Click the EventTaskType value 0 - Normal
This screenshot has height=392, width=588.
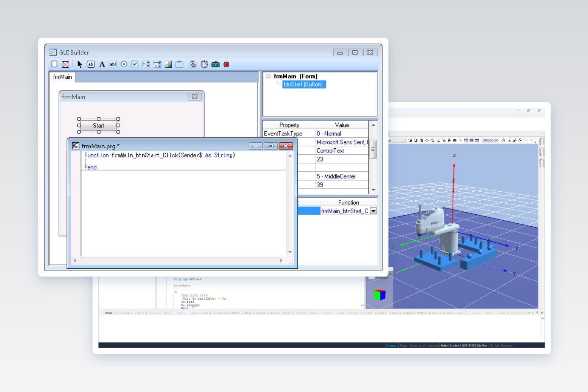pos(329,133)
